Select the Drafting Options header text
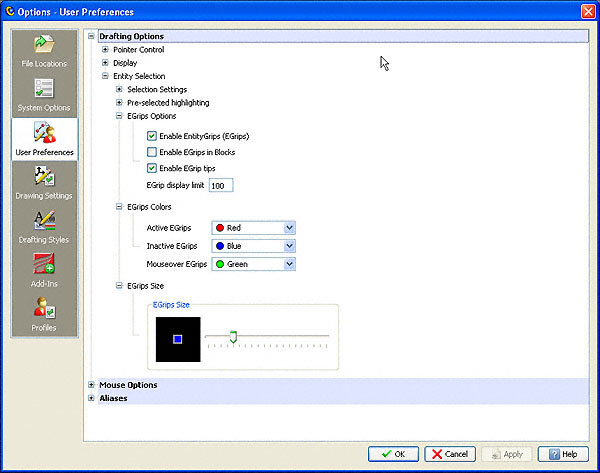This screenshot has width=600, height=473. [132, 36]
